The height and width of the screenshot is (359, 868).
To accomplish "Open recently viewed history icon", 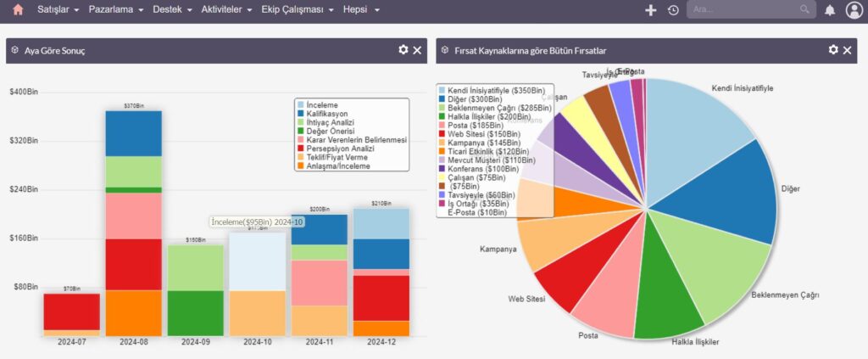I will 673,10.
